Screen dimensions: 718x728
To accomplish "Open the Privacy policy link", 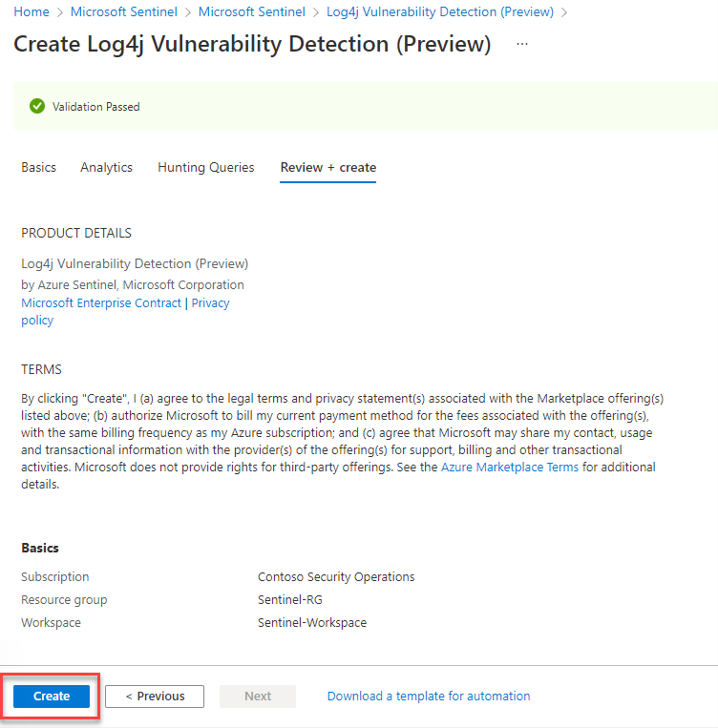I will (x=210, y=302).
